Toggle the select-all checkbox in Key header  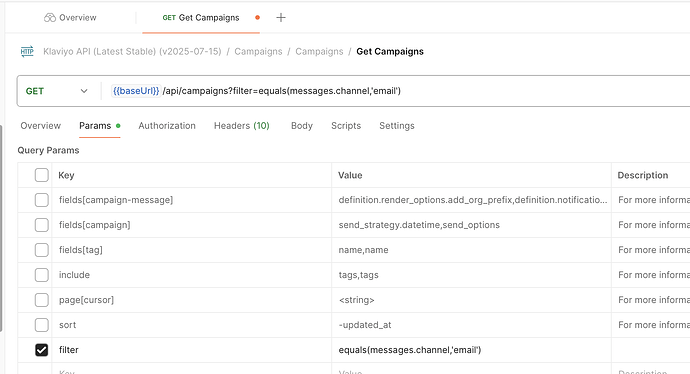click(x=41, y=175)
